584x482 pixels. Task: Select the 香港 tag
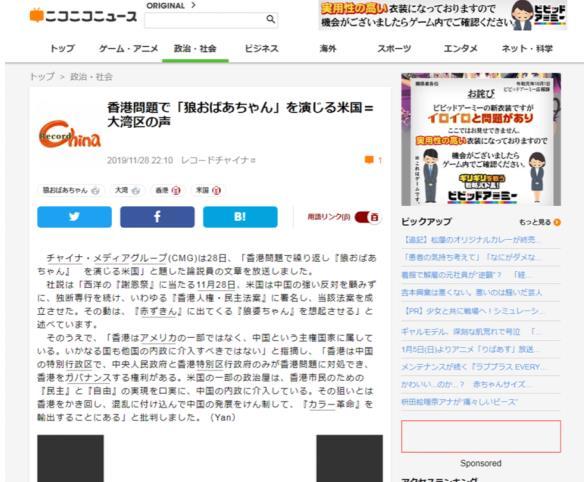167,190
